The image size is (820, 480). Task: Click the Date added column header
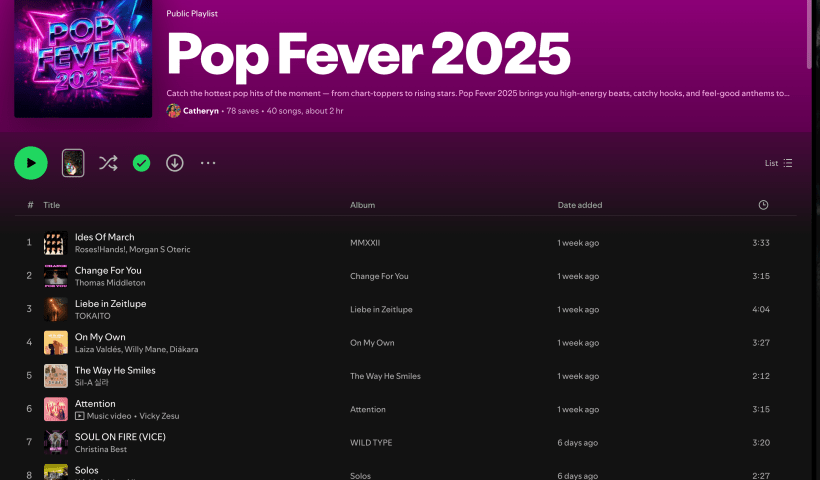(x=580, y=205)
